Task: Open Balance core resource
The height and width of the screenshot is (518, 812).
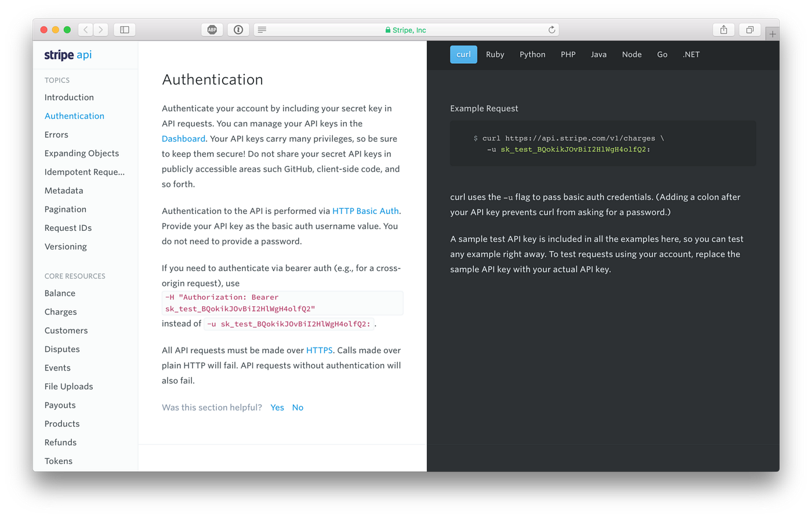Action: [60, 294]
